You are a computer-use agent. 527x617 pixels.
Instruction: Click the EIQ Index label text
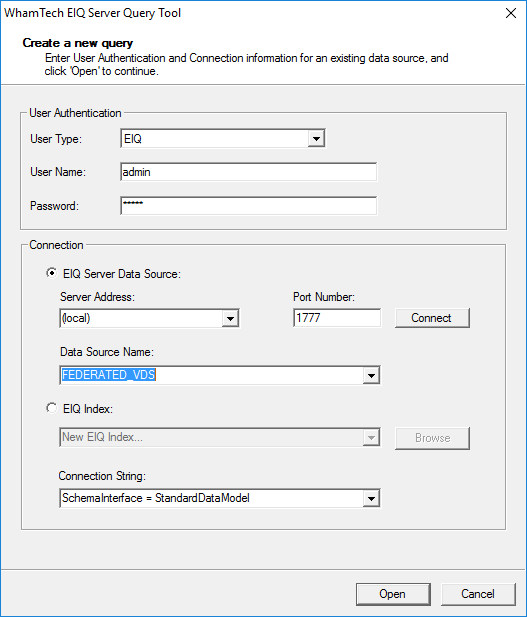[x=88, y=409]
